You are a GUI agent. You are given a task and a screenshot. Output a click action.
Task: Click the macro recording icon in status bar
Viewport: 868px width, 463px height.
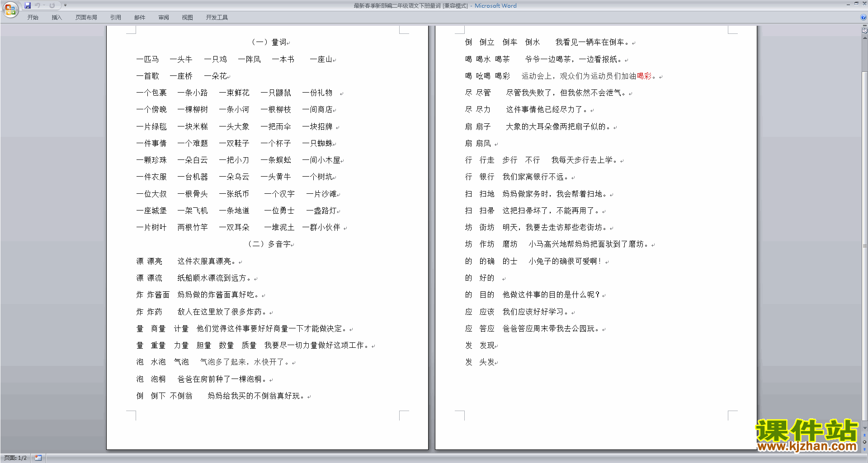point(38,458)
